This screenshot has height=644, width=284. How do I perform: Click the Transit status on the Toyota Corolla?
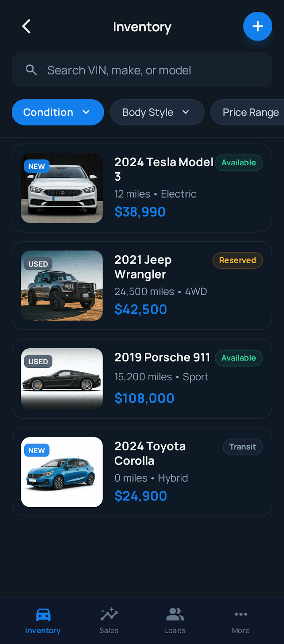pyautogui.click(x=243, y=447)
